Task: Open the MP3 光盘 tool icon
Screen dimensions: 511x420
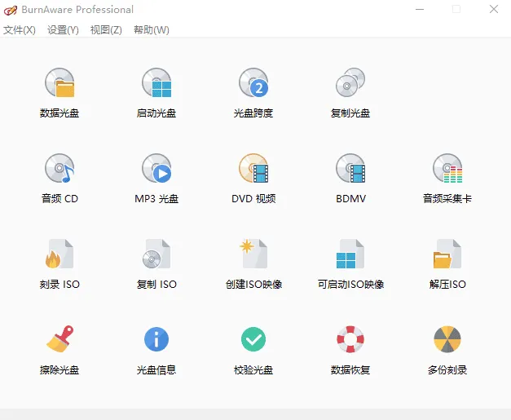Action: coord(156,169)
